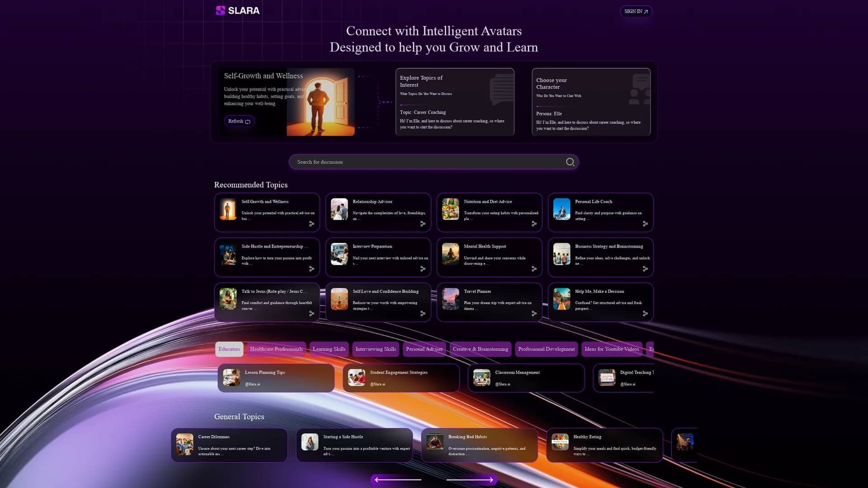This screenshot has height=488, width=868.
Task: Open the Classroom Management card
Action: coord(526,378)
